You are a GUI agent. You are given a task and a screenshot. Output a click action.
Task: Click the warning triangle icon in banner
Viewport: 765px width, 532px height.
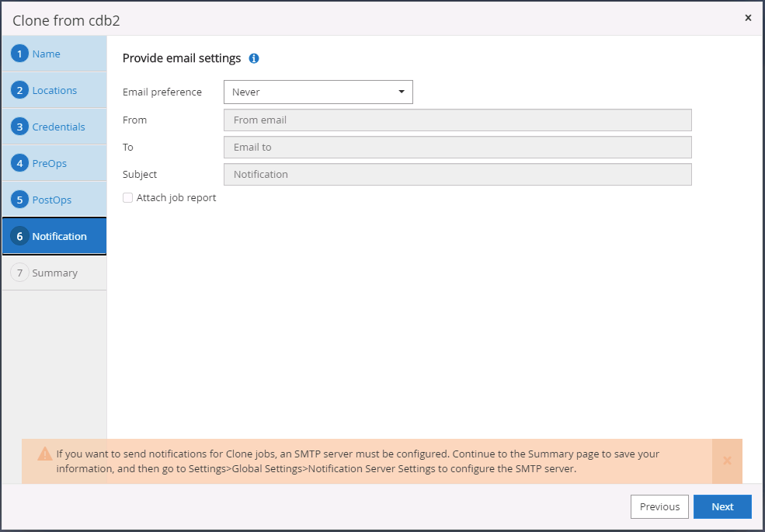pyautogui.click(x=44, y=454)
